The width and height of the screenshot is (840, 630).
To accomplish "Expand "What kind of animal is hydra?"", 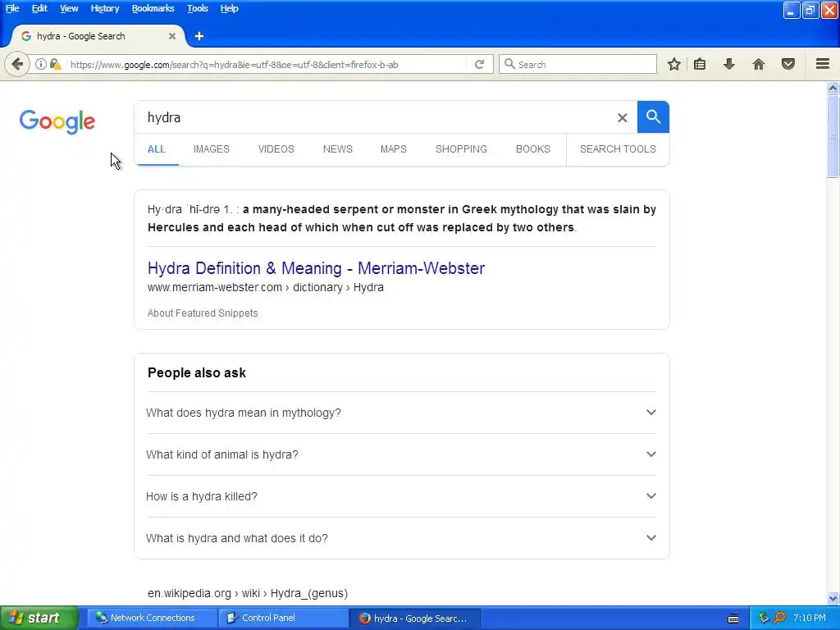I will (401, 454).
